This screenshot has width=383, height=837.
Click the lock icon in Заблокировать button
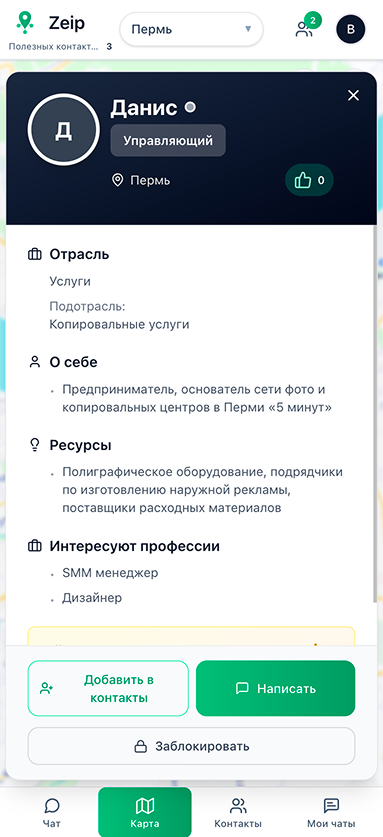pos(140,746)
